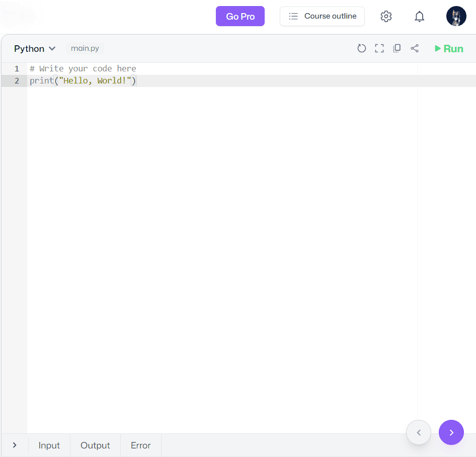Reset the code to default

[x=362, y=48]
